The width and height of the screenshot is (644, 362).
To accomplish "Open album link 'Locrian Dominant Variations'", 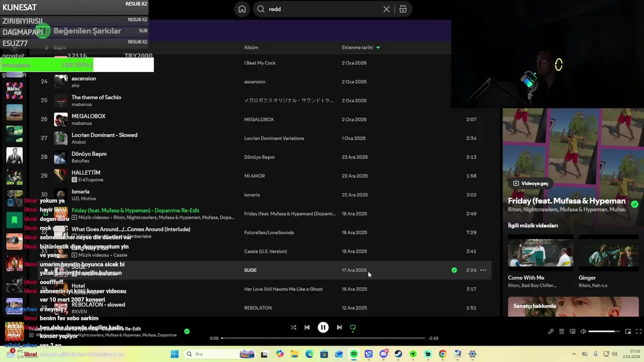I will [274, 138].
